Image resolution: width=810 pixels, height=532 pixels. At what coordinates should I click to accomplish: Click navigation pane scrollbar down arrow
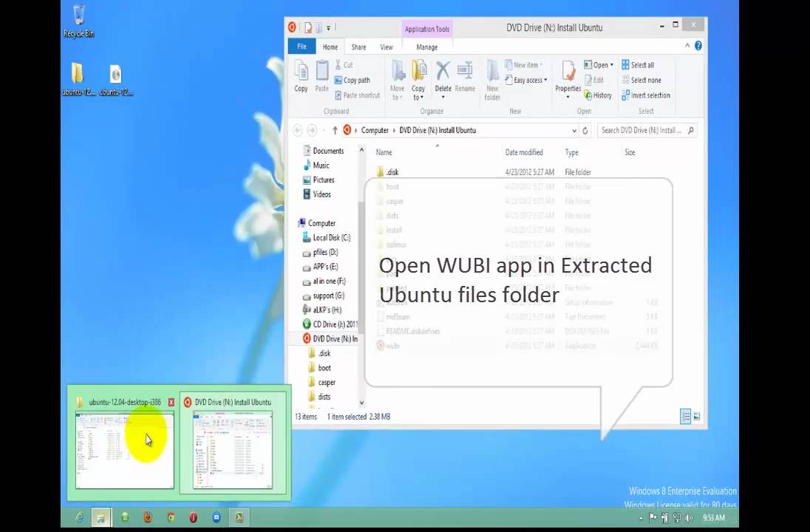coord(361,403)
